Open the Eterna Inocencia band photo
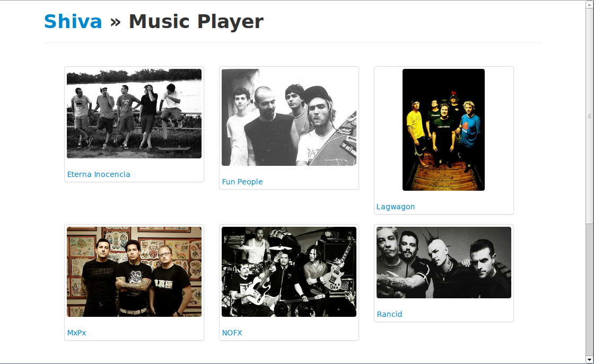 pyautogui.click(x=134, y=113)
